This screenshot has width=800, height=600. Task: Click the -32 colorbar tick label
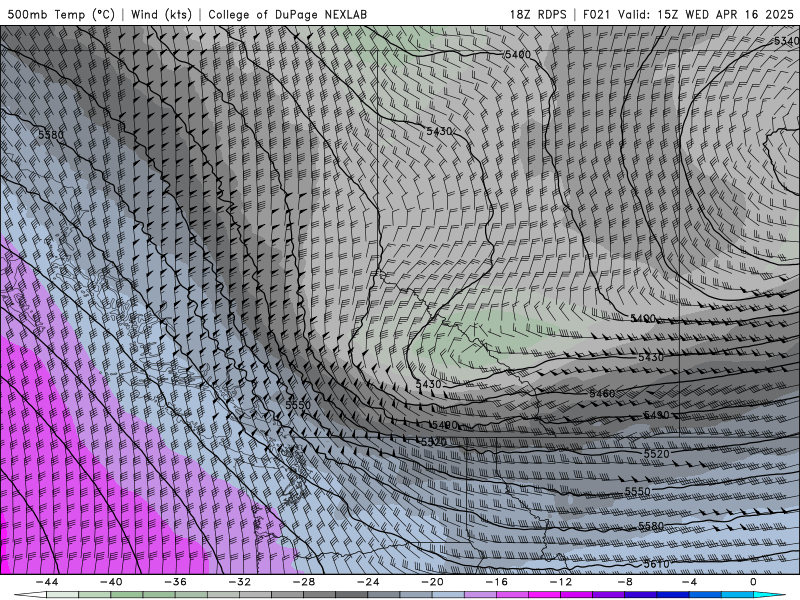pyautogui.click(x=240, y=582)
